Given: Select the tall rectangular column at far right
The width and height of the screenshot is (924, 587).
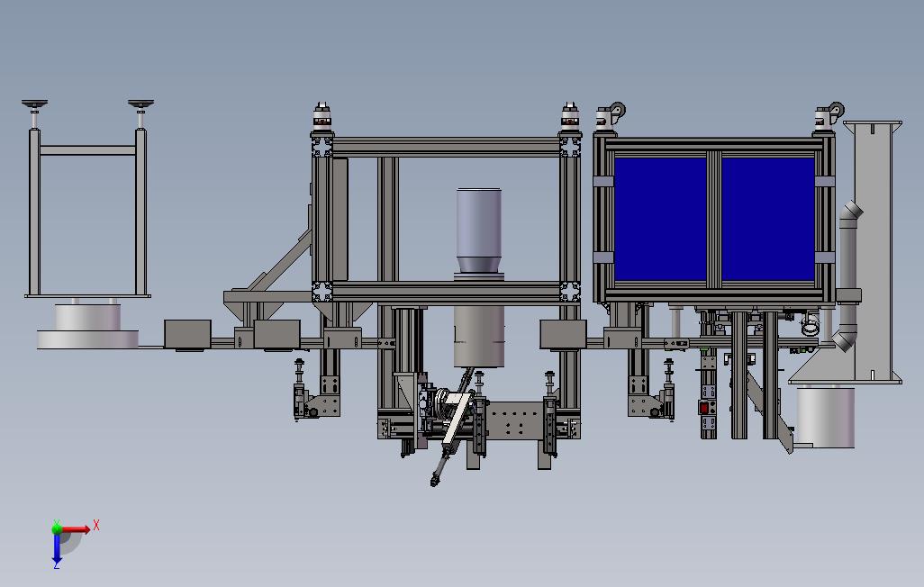Looking at the screenshot, I should coord(872,252).
